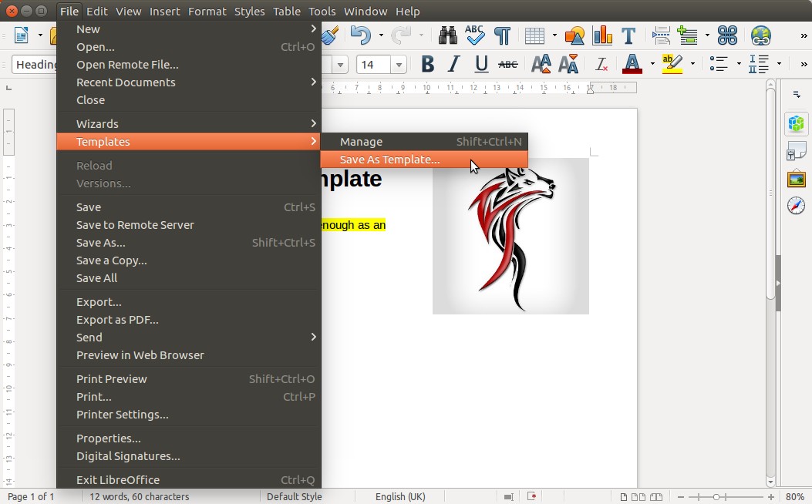Apply the dark red font color
Image resolution: width=812 pixels, height=504 pixels.
632,64
